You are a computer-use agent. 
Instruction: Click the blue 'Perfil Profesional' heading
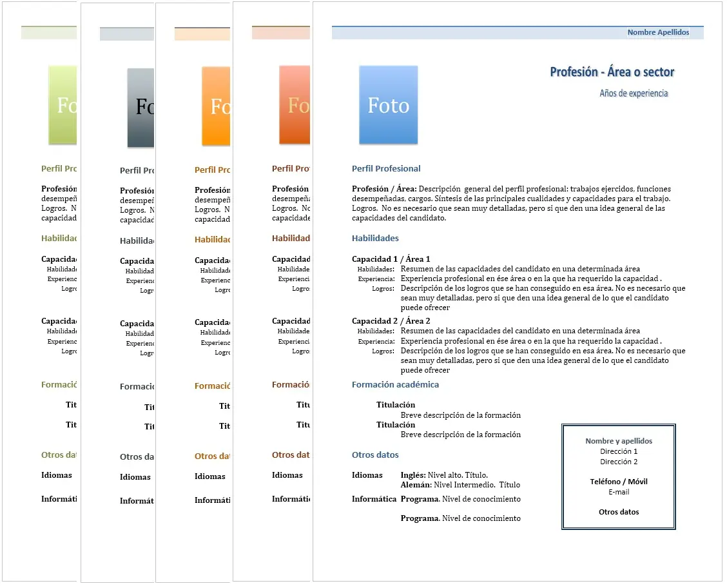[x=386, y=169]
